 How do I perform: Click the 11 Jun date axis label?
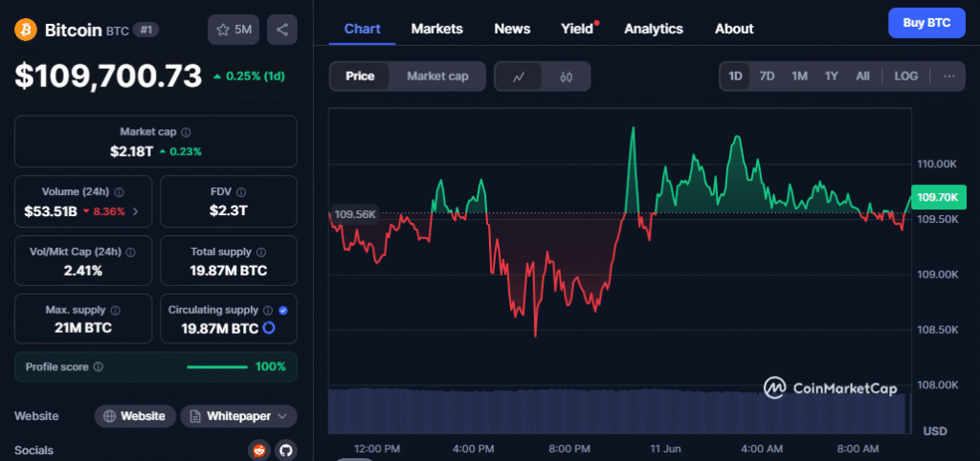pyautogui.click(x=664, y=449)
